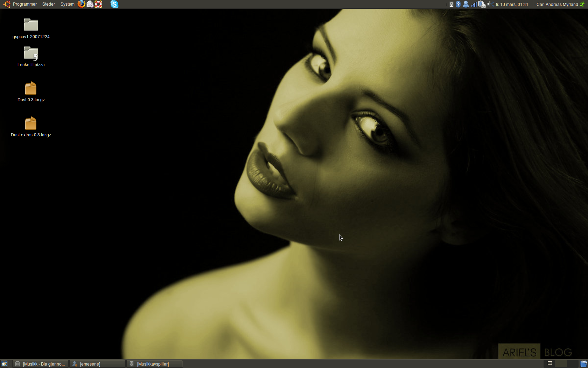Screen dimensions: 588x368
Task: Open the Carl Andreas Myrland user switcher
Action: (x=557, y=5)
